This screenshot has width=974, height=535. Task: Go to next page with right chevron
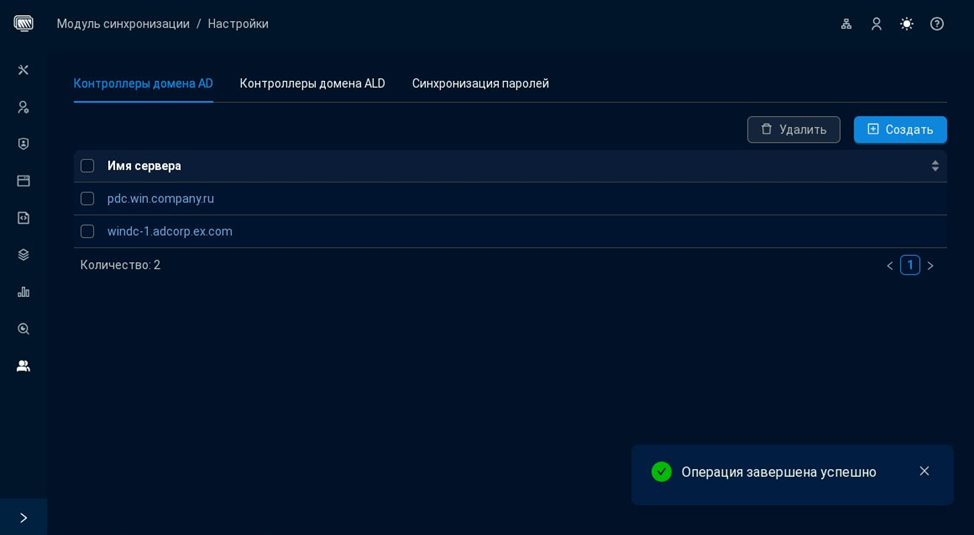coord(930,266)
